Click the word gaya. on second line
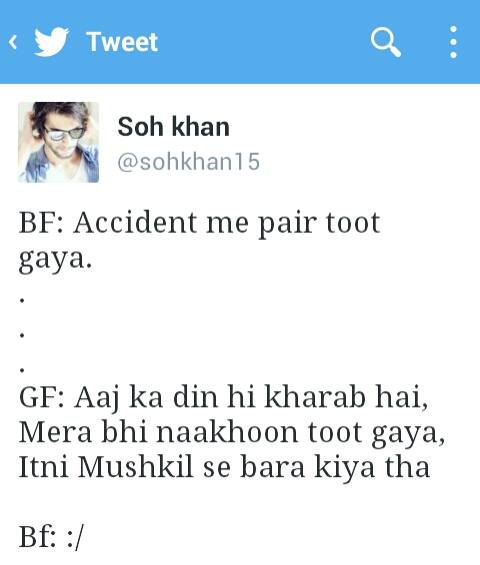This screenshot has width=480, height=565. point(55,259)
